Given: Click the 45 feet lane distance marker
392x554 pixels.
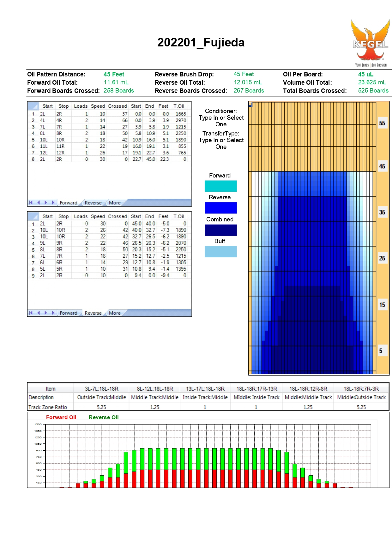Looking at the screenshot, I should 382,166.
